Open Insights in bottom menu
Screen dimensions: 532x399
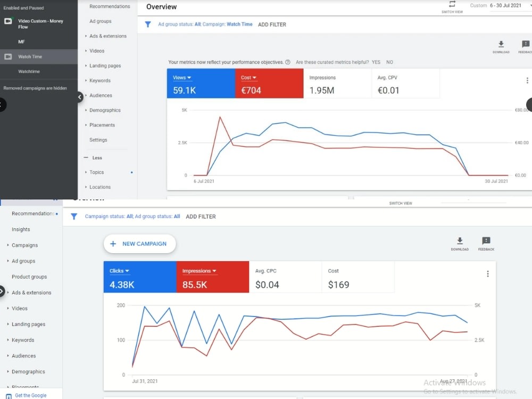(x=21, y=229)
